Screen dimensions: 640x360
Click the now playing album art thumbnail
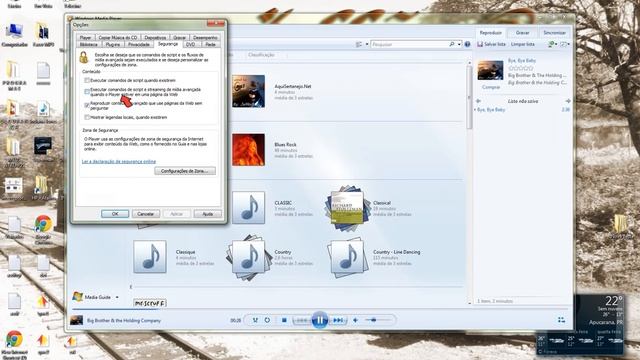490,70
